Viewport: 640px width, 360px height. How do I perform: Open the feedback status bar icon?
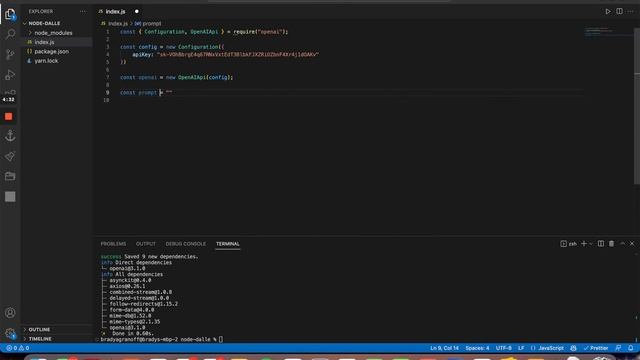(x=618, y=348)
